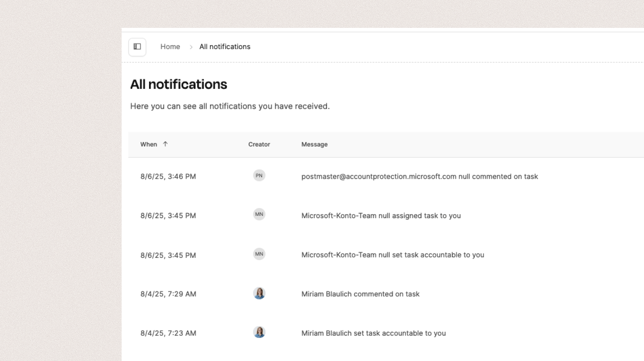
Task: Click the PN creator avatar
Action: click(259, 176)
